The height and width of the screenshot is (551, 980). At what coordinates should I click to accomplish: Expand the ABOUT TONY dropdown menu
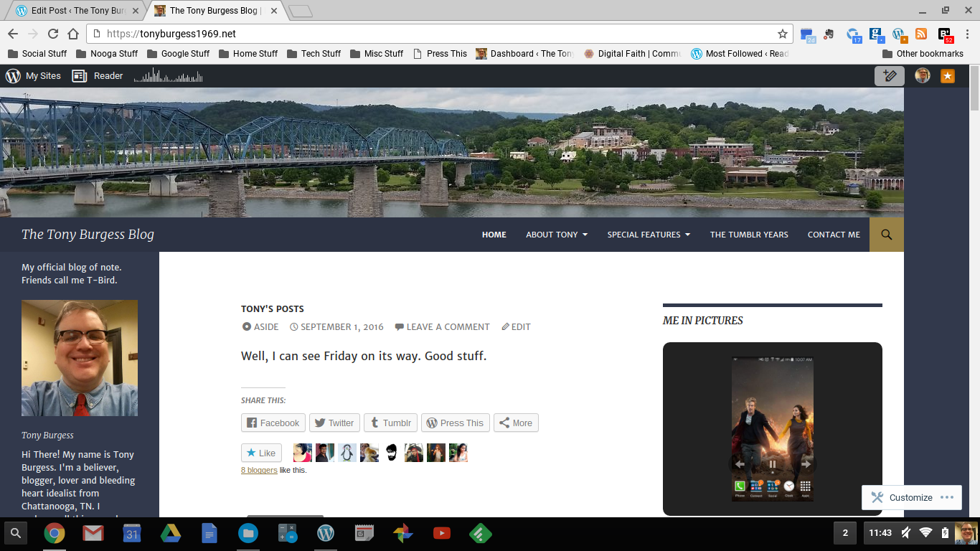coord(556,234)
